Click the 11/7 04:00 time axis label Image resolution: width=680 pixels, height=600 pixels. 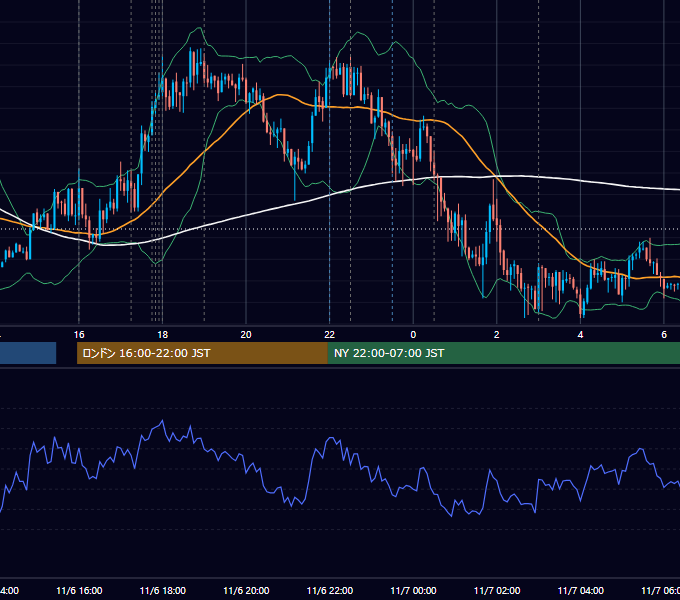click(x=581, y=590)
